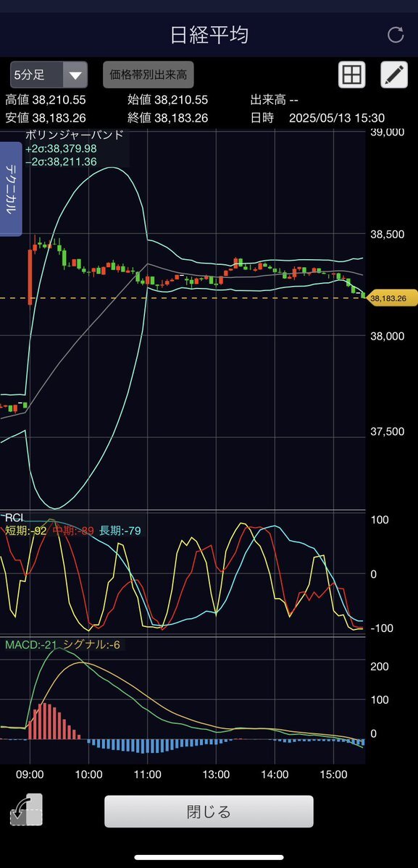Tap the refresh icon beside 日経平均

396,35
